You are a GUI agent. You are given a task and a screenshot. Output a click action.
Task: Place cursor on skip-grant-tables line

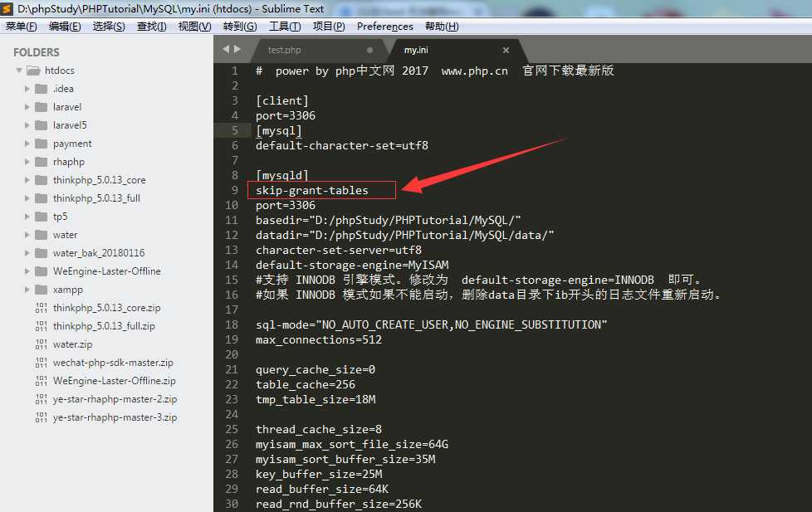pos(311,191)
